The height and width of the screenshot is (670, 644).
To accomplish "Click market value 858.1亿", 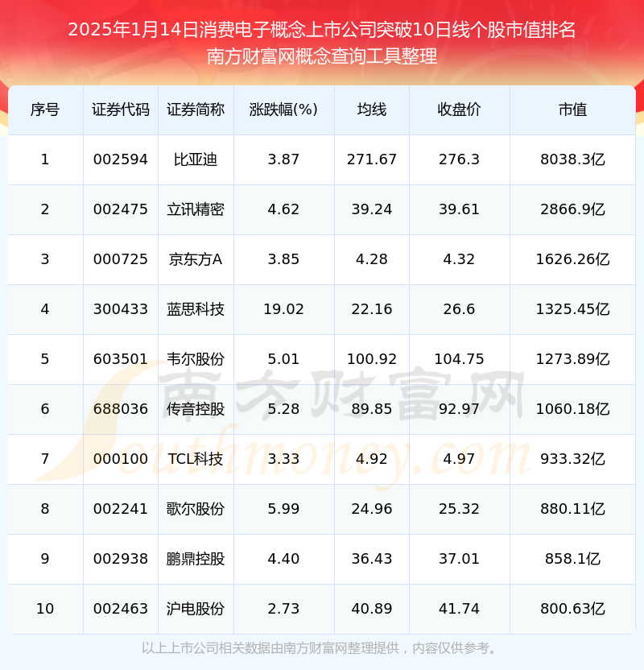I will (x=572, y=560).
